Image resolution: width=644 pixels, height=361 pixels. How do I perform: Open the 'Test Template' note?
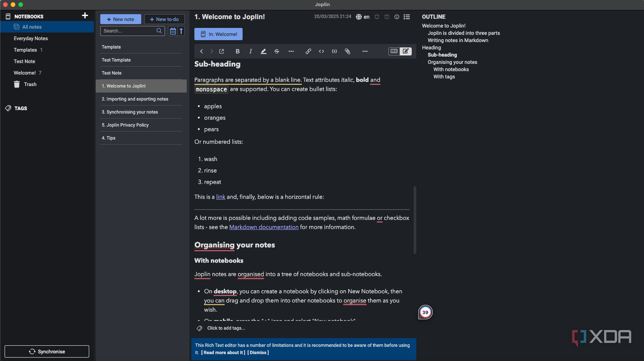(141, 60)
